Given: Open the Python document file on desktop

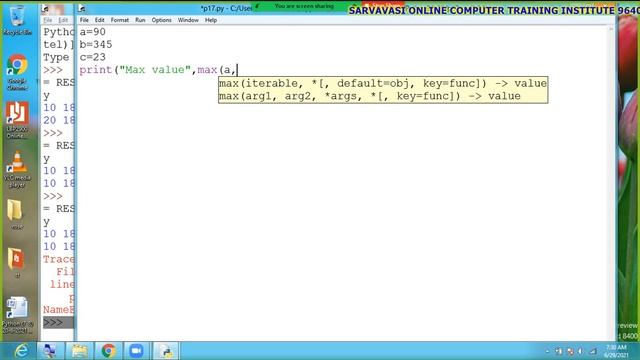Looking at the screenshot, I should tap(17, 315).
